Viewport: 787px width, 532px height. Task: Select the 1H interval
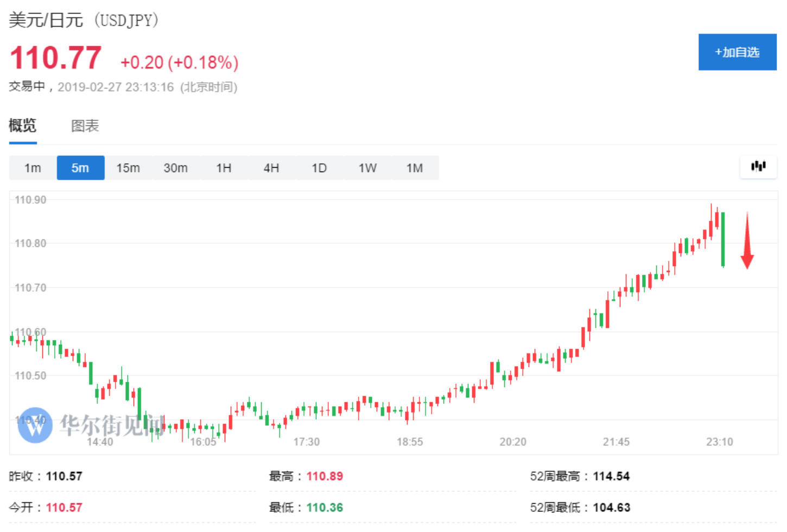(224, 168)
